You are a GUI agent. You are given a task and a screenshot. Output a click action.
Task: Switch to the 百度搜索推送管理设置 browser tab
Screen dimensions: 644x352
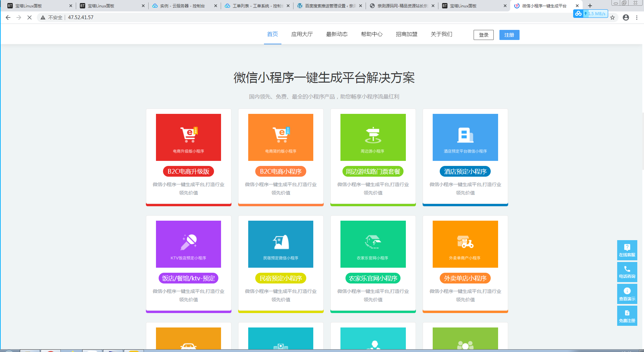tap(330, 6)
